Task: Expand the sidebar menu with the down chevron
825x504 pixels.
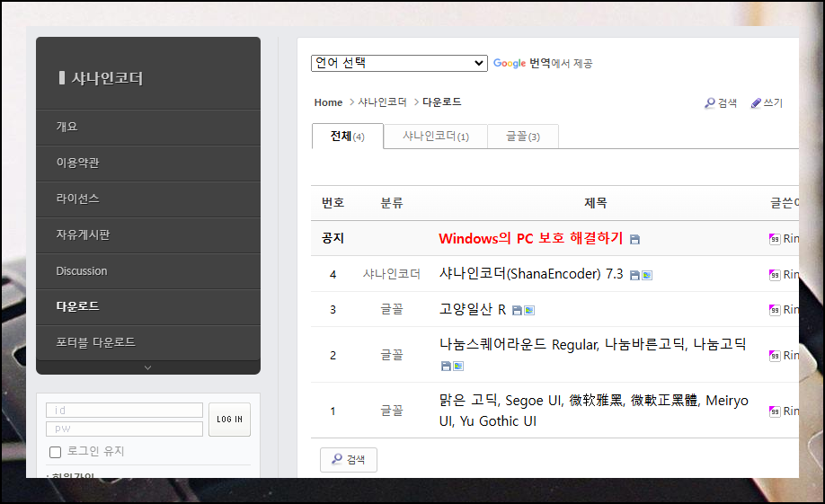Action: click(x=148, y=367)
